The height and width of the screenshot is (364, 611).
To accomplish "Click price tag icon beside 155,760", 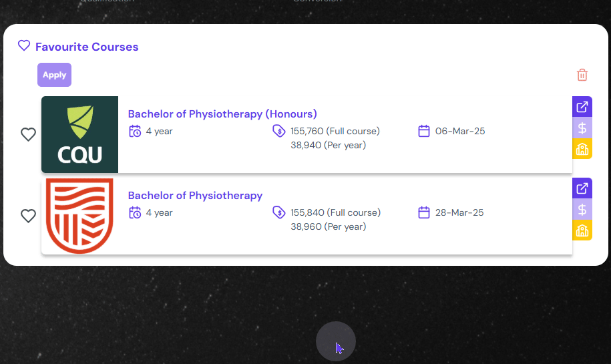I will coord(279,131).
